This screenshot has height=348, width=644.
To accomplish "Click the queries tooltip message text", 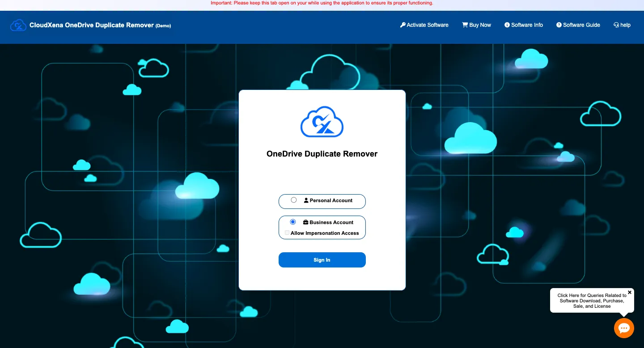I will tap(592, 301).
